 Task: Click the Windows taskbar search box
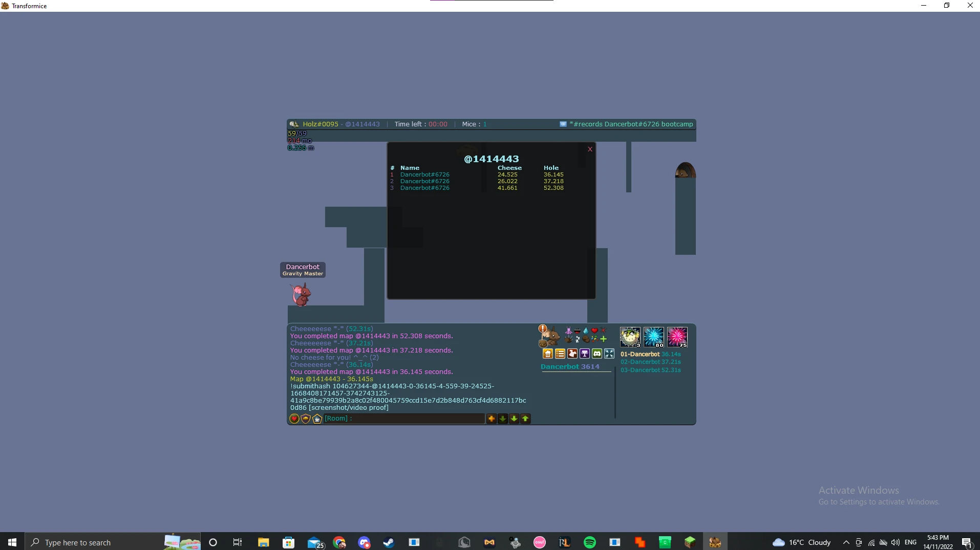[x=113, y=542]
